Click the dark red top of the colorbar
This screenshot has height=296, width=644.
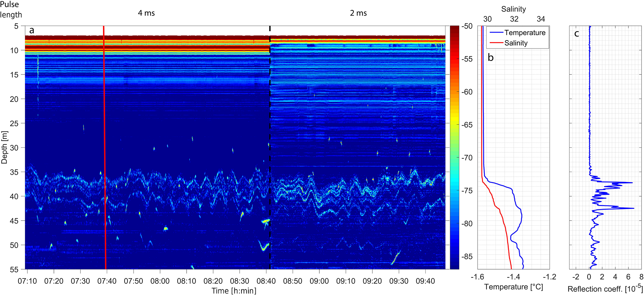click(x=454, y=28)
